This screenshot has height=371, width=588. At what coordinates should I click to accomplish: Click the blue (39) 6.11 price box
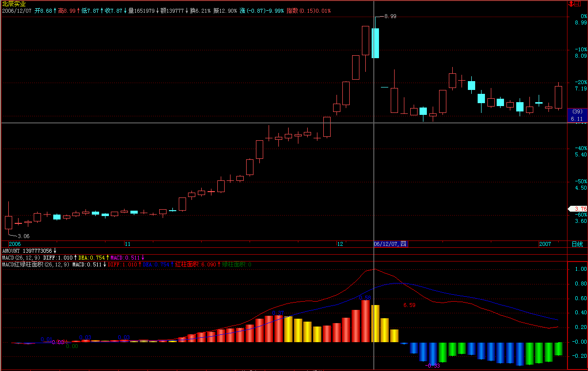(x=577, y=115)
